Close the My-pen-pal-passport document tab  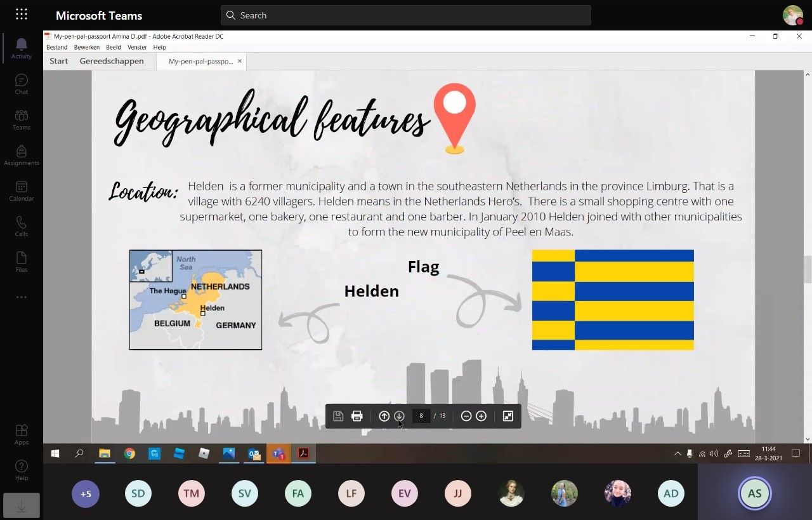[x=239, y=61]
